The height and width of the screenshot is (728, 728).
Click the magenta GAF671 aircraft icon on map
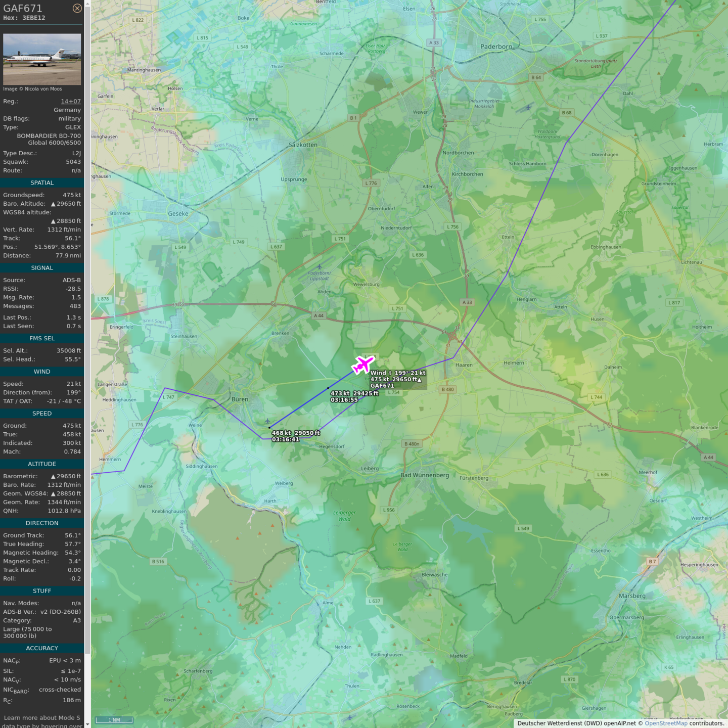click(362, 364)
